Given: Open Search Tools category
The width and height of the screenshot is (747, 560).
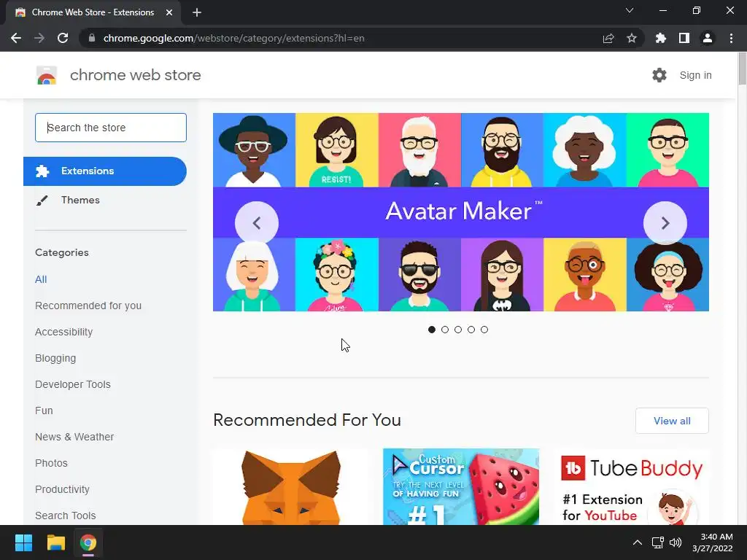Looking at the screenshot, I should pos(65,516).
